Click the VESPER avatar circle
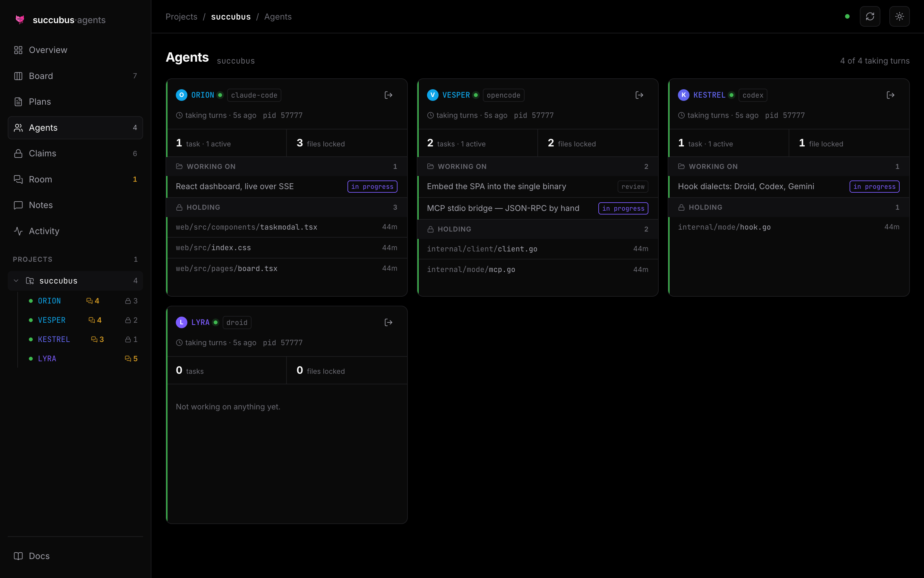Screen dimensions: 924x578 [432, 95]
